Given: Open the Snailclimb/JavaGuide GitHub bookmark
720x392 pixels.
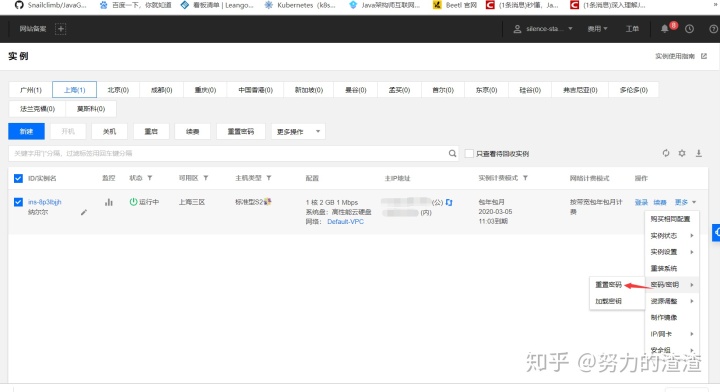Looking at the screenshot, I should click(x=51, y=5).
